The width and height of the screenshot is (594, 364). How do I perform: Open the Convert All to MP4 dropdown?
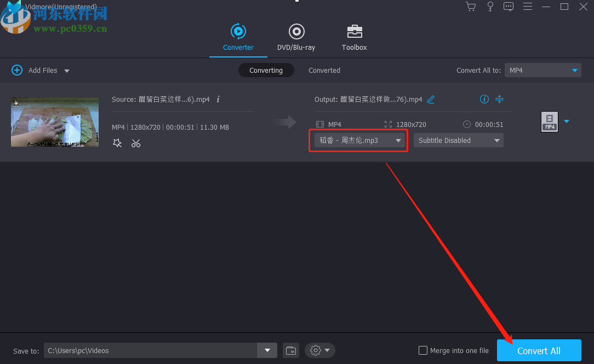coord(542,70)
